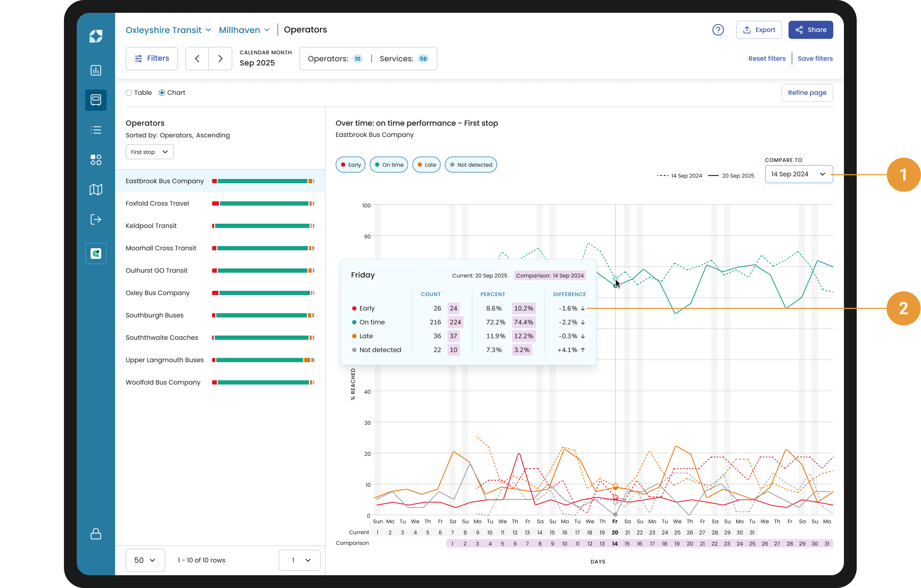Open the Compare to date dropdown
The height and width of the screenshot is (588, 921).
798,174
